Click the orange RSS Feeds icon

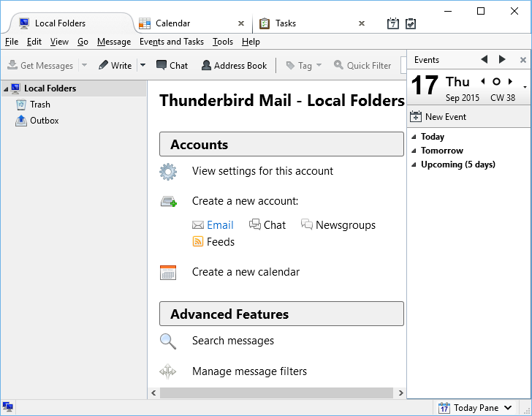pos(198,241)
